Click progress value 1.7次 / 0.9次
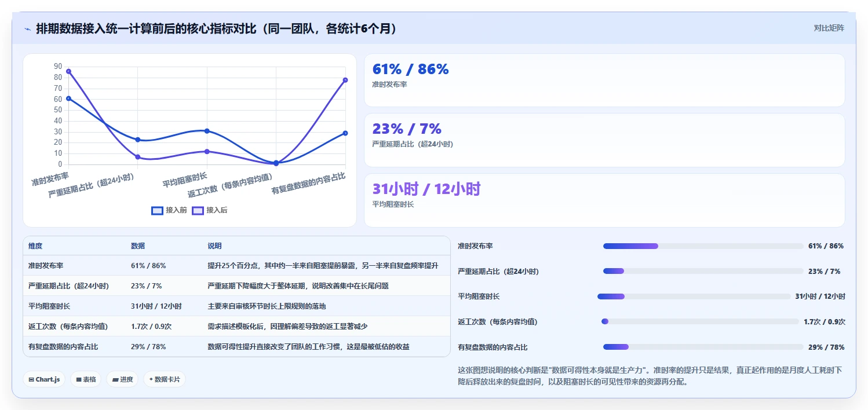Viewport: 868px width, 410px height. tap(824, 321)
